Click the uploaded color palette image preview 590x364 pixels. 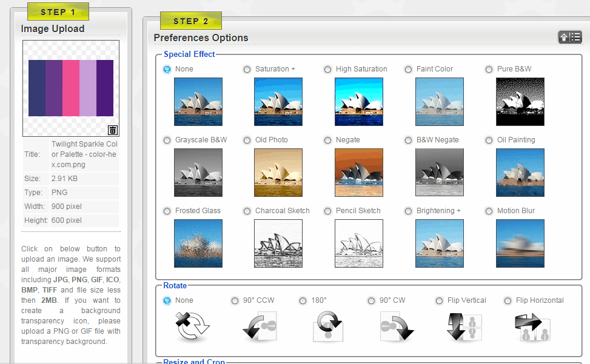[x=71, y=88]
